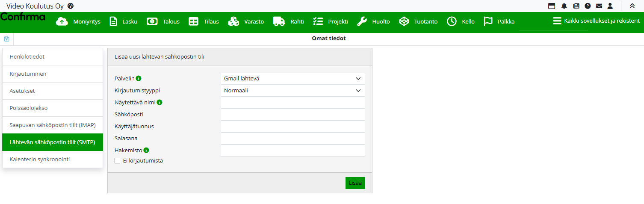Click the bell notifications icon

click(x=564, y=6)
